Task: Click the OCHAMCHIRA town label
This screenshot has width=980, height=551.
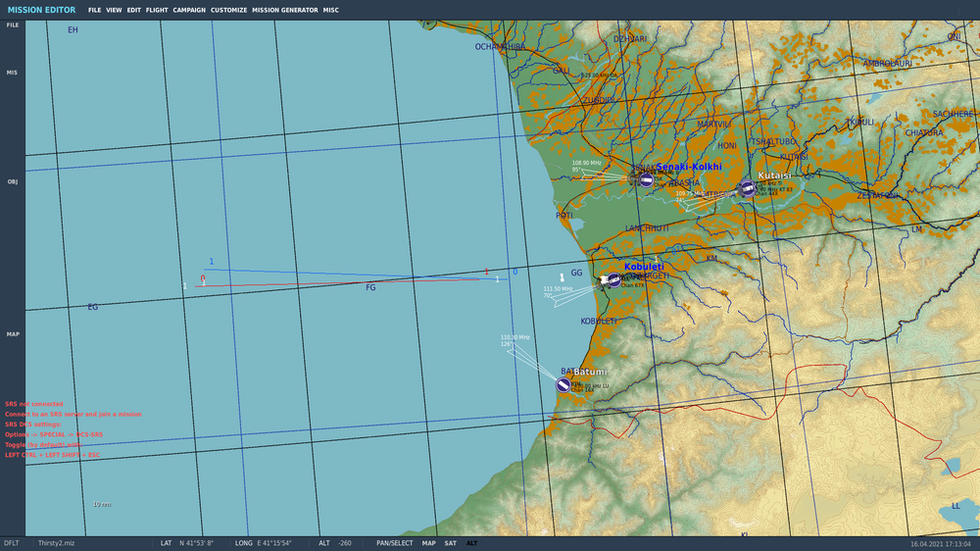Action: point(500,47)
